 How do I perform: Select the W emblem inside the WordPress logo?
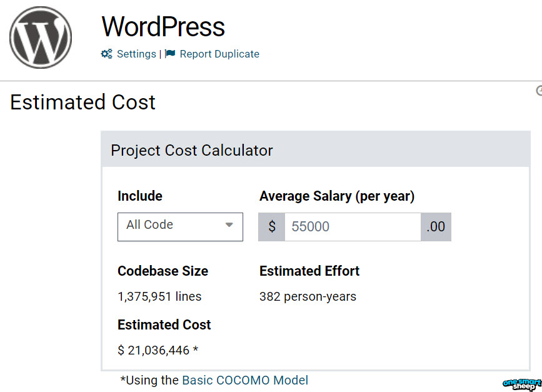pyautogui.click(x=40, y=38)
